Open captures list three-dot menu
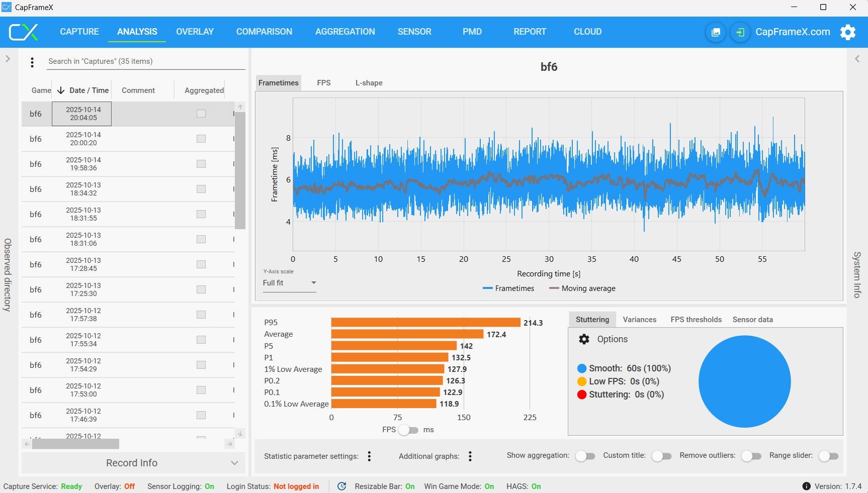This screenshot has width=868, height=493. 32,62
